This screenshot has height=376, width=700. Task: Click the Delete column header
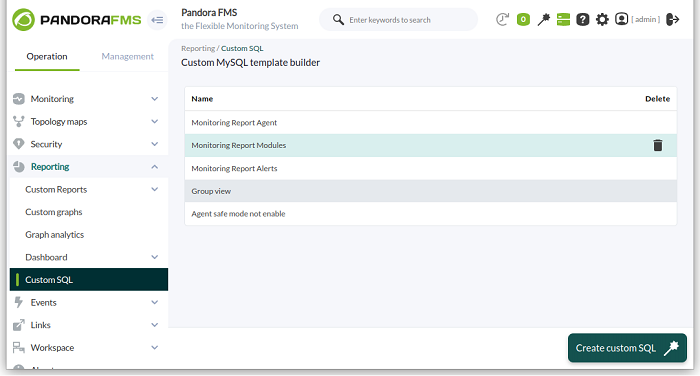pyautogui.click(x=657, y=99)
